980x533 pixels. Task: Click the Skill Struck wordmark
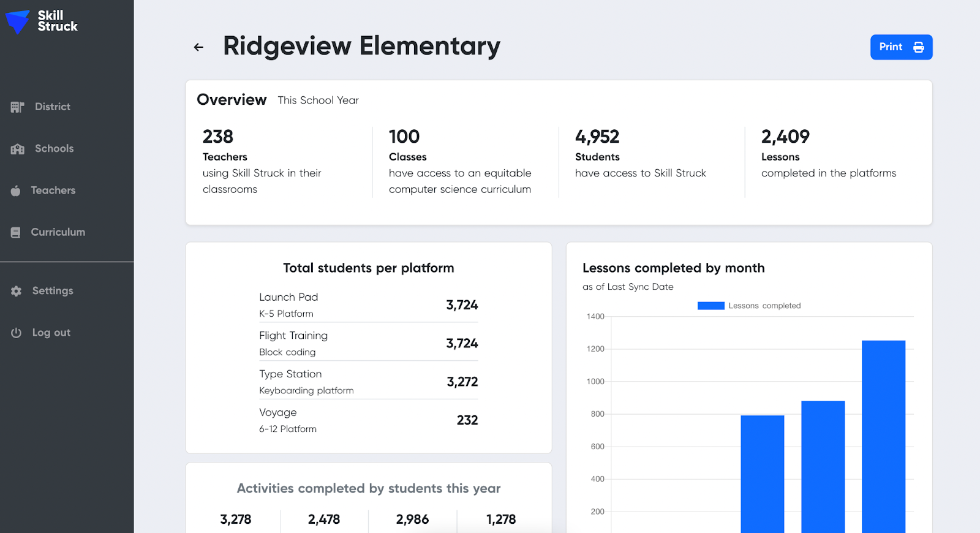[58, 21]
